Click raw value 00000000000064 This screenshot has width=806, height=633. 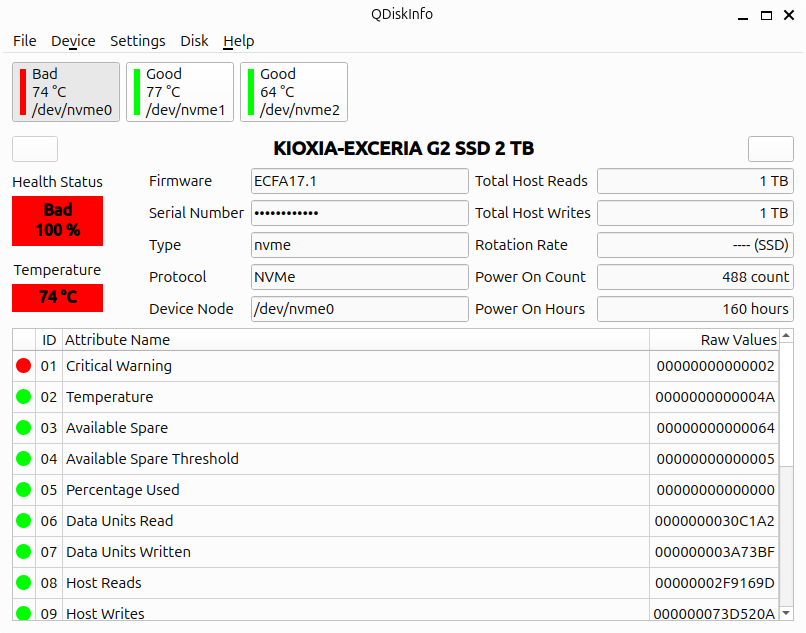[715, 428]
